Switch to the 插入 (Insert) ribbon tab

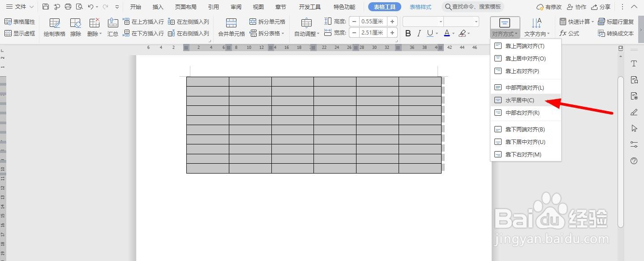click(158, 6)
